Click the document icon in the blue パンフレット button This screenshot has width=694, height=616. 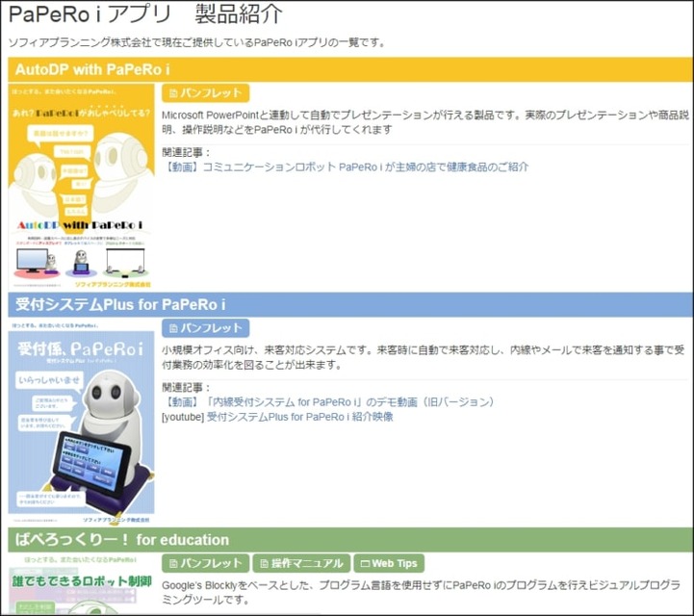tap(173, 329)
